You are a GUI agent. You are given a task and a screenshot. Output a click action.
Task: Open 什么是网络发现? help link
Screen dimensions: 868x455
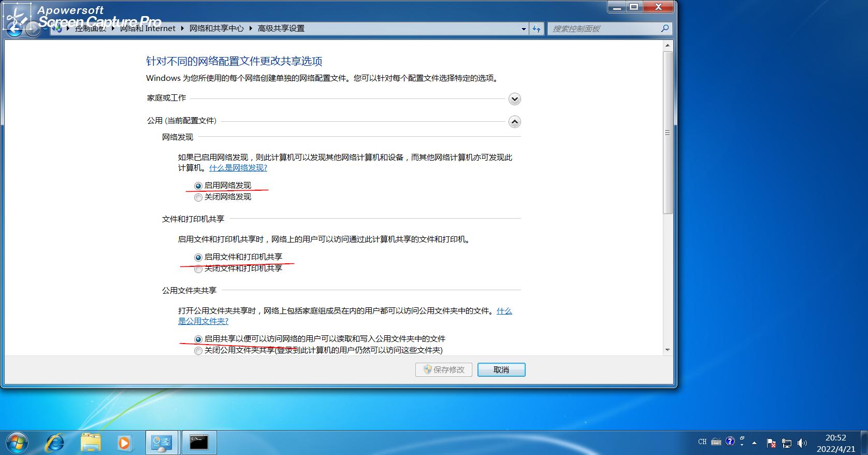(x=238, y=168)
